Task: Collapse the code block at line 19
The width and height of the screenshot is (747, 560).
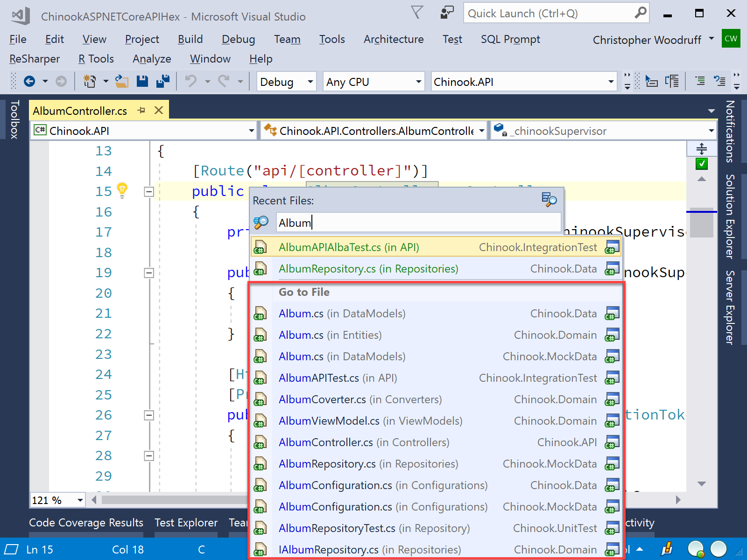Action: click(149, 273)
